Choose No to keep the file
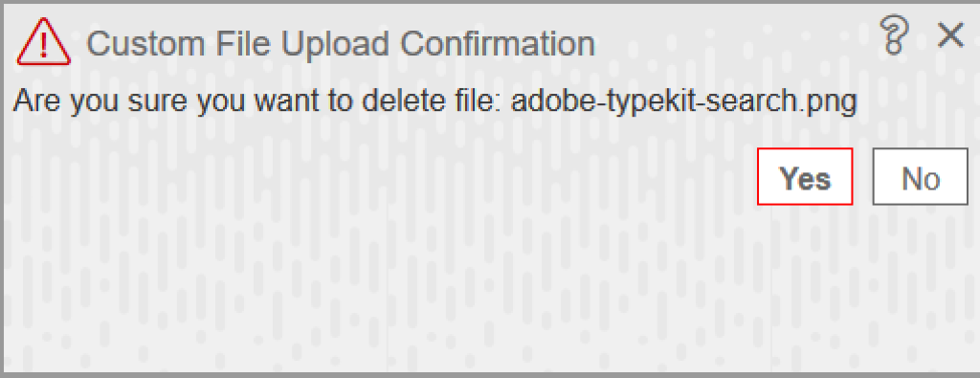Image resolution: width=980 pixels, height=378 pixels. coord(920,176)
